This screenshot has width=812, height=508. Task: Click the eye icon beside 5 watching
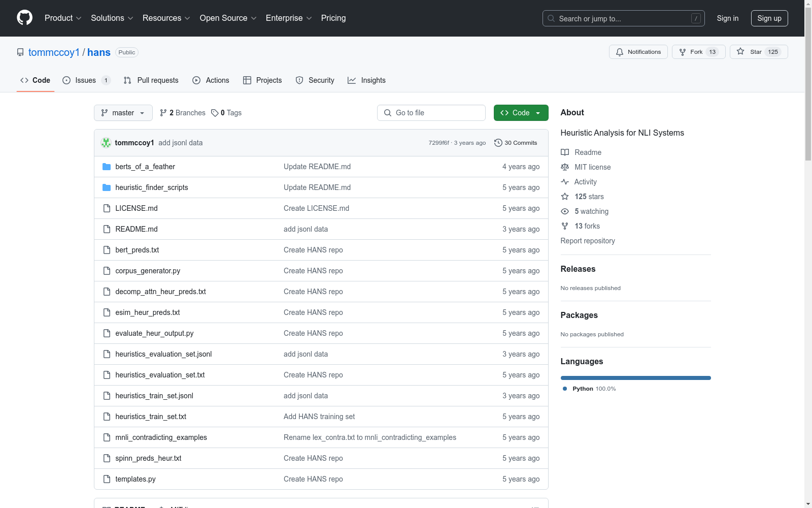tap(565, 211)
